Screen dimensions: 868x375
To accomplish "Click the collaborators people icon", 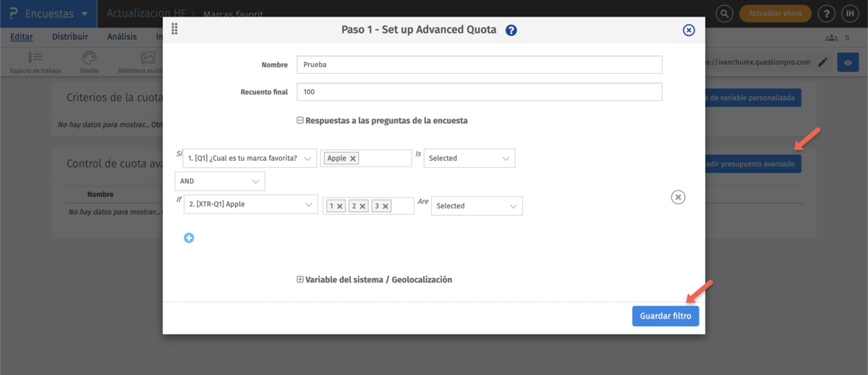I will [831, 38].
